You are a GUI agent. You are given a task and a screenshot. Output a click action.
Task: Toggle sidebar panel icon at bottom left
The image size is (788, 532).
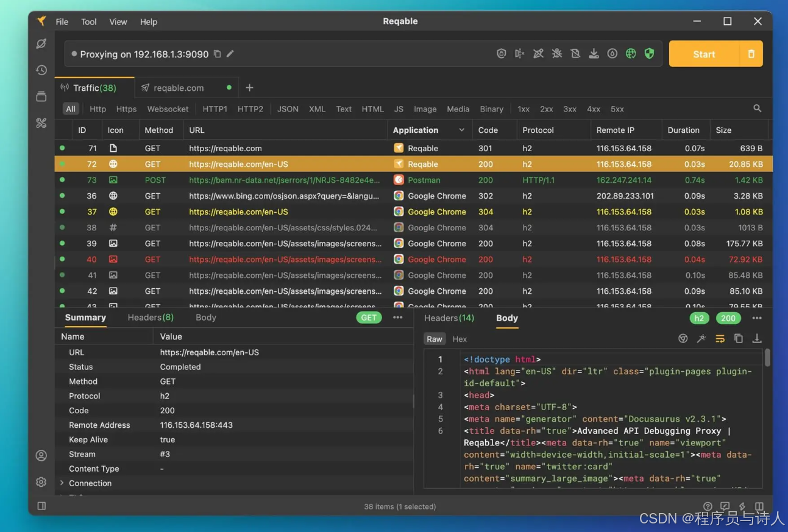coord(41,506)
